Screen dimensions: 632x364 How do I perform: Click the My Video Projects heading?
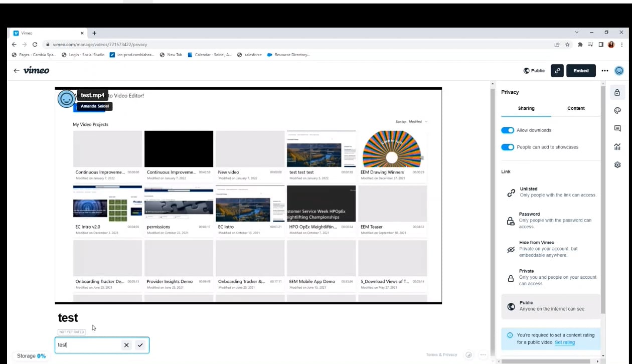pos(90,124)
